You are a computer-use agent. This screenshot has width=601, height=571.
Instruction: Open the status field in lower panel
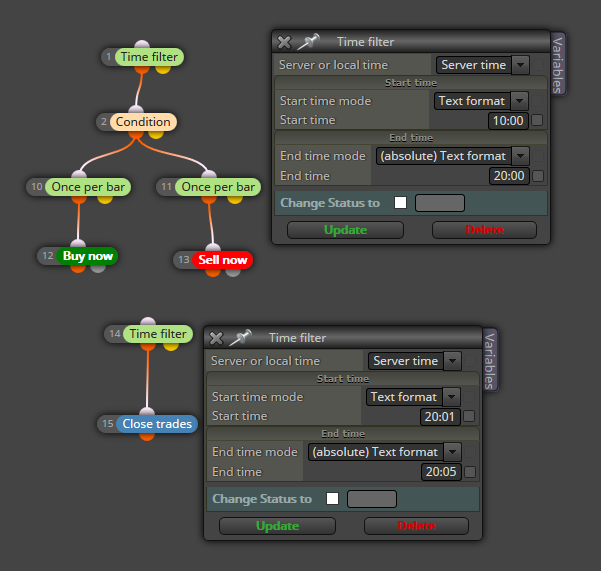pos(372,499)
